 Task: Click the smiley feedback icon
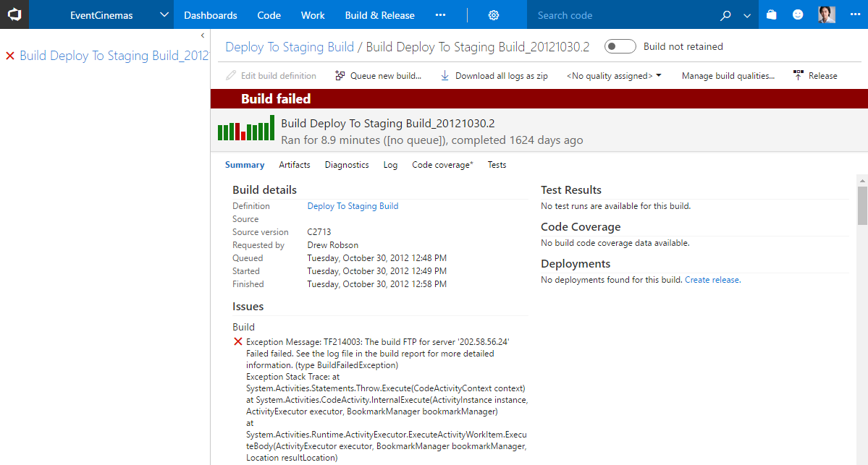tap(798, 14)
